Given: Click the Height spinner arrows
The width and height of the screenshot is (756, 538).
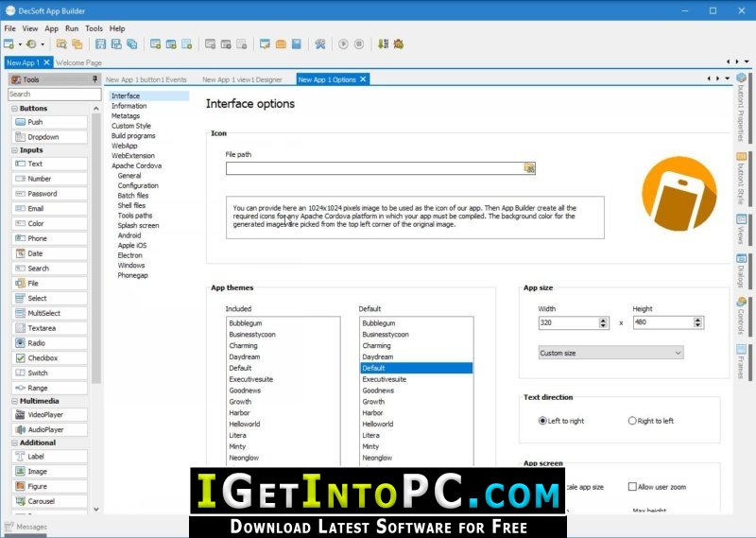Looking at the screenshot, I should pos(697,322).
